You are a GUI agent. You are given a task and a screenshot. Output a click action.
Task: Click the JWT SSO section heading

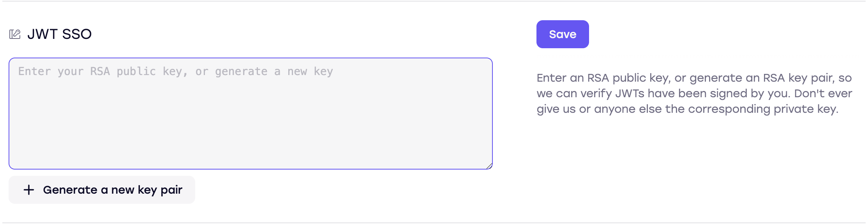pyautogui.click(x=59, y=34)
